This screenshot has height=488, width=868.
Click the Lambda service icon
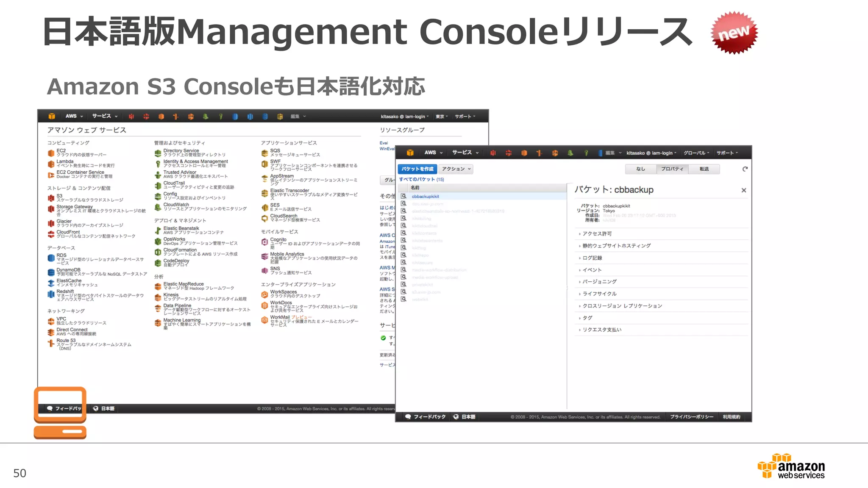coord(51,164)
